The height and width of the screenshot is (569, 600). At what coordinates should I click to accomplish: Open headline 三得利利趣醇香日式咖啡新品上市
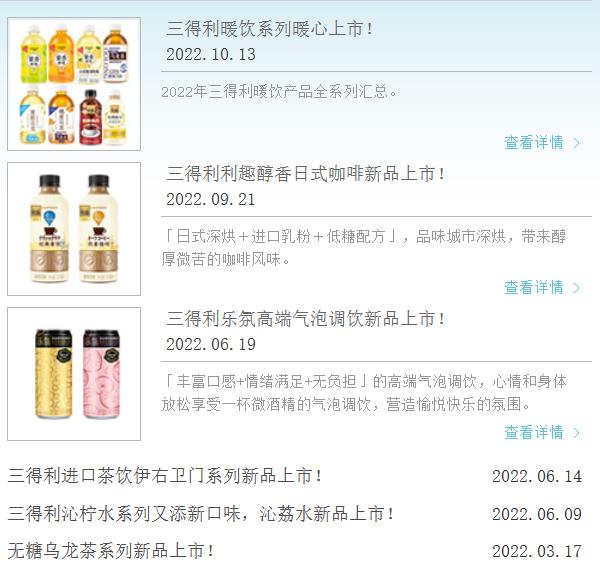pos(306,174)
